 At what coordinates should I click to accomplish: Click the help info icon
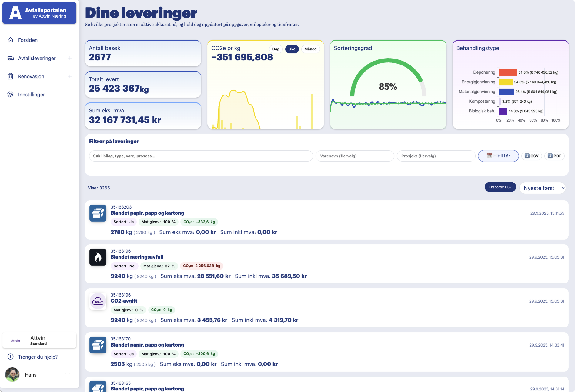pyautogui.click(x=11, y=357)
